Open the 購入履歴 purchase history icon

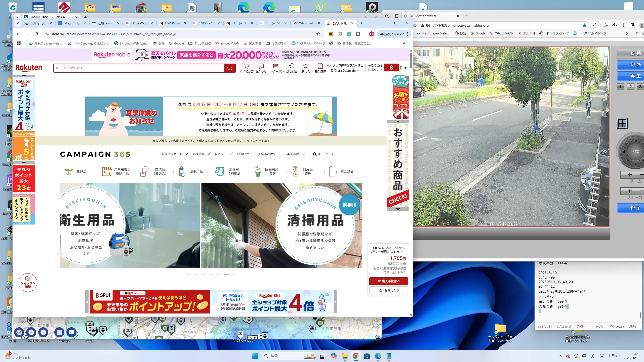click(320, 66)
